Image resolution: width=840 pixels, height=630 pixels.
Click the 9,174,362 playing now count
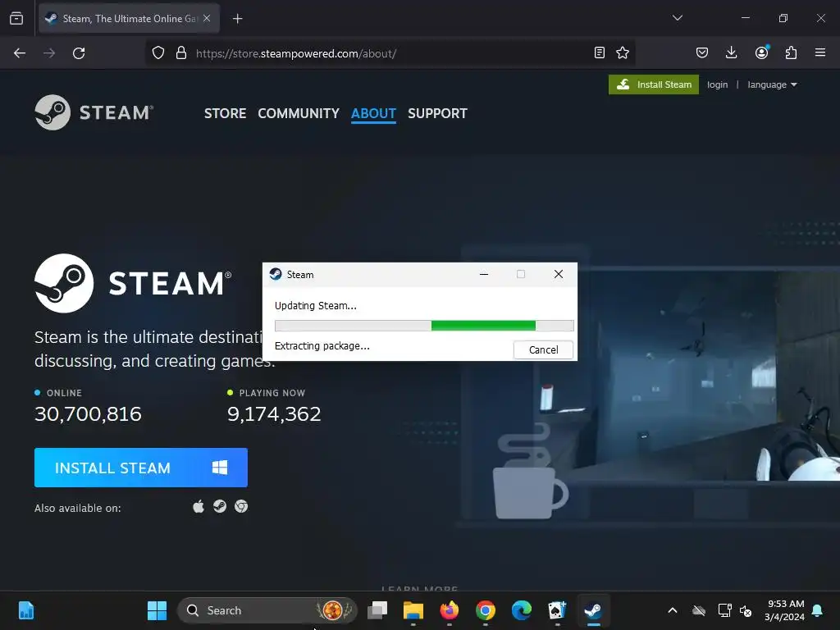[x=274, y=414]
